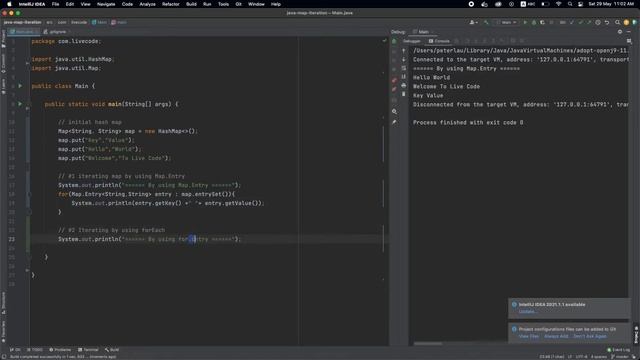Open Search Everywhere magnifier in toolbar

coord(617,22)
